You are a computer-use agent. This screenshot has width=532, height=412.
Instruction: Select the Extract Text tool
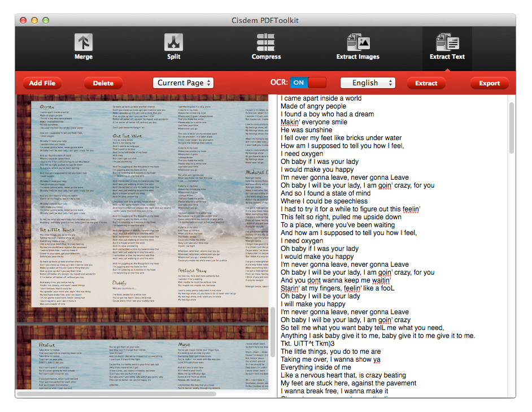[x=447, y=46]
